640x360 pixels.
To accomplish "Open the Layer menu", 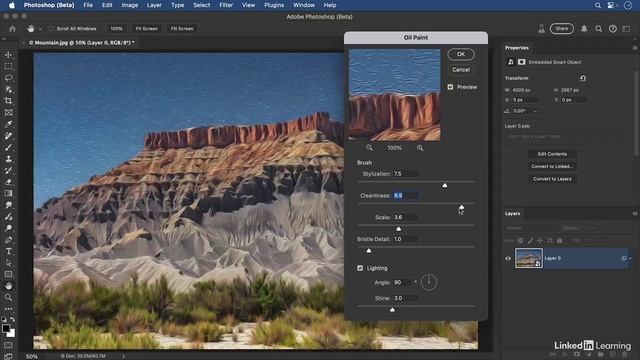I will pyautogui.click(x=154, y=5).
